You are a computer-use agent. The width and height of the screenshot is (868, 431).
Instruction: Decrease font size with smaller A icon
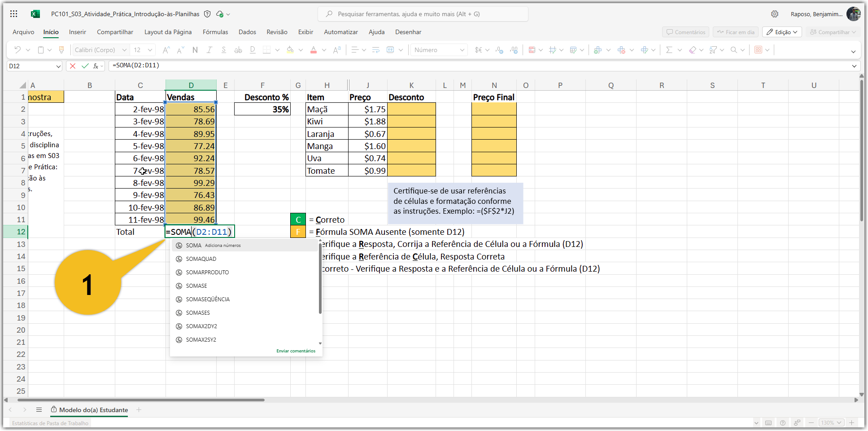[x=180, y=50]
